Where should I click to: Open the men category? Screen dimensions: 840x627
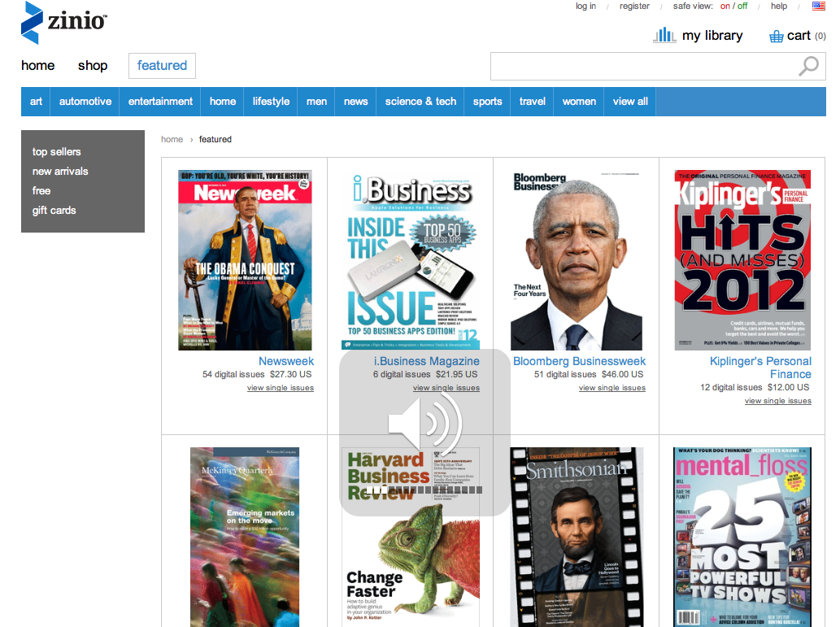click(x=316, y=102)
